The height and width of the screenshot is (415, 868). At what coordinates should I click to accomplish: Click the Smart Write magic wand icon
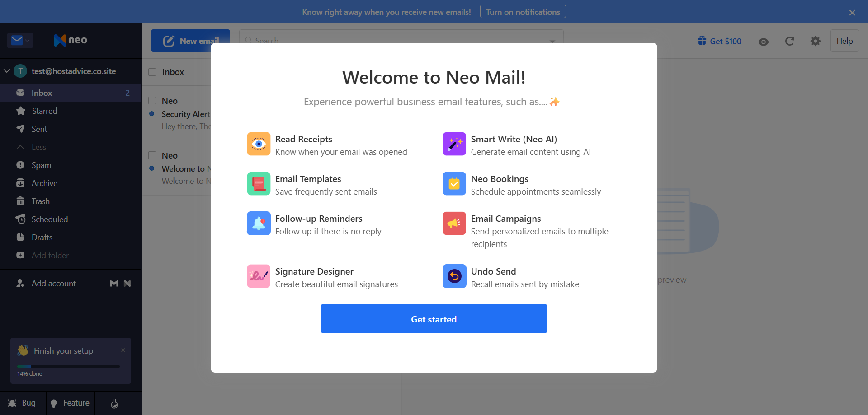454,144
